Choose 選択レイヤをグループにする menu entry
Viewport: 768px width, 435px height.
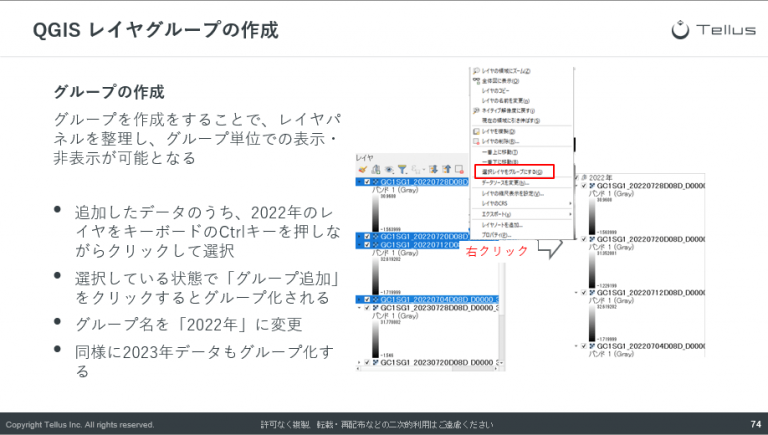[514, 172]
